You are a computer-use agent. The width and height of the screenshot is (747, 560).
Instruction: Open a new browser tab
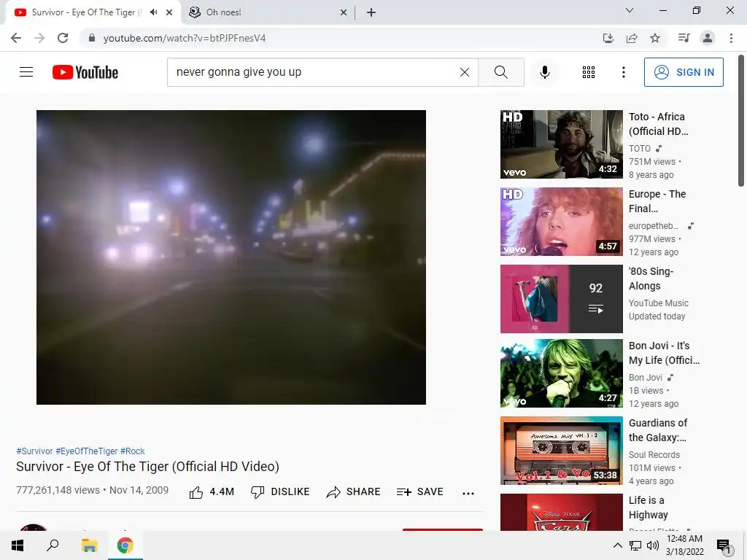coord(371,12)
